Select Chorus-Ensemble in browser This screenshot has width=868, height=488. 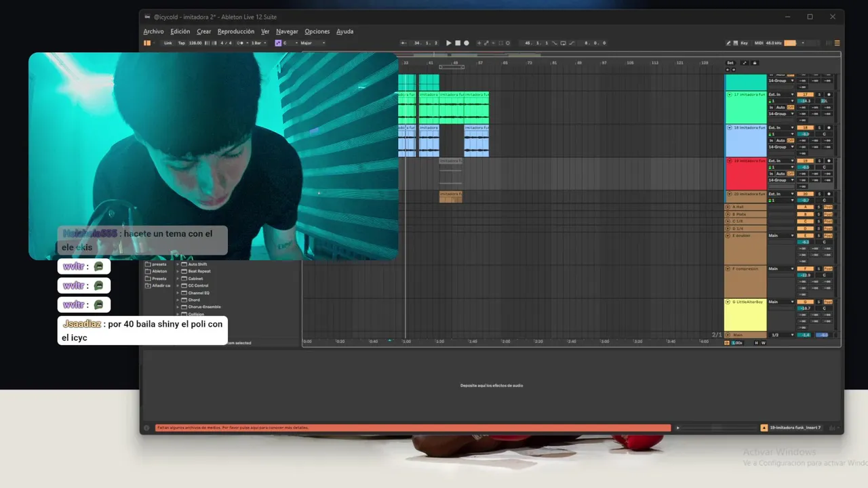pos(204,307)
